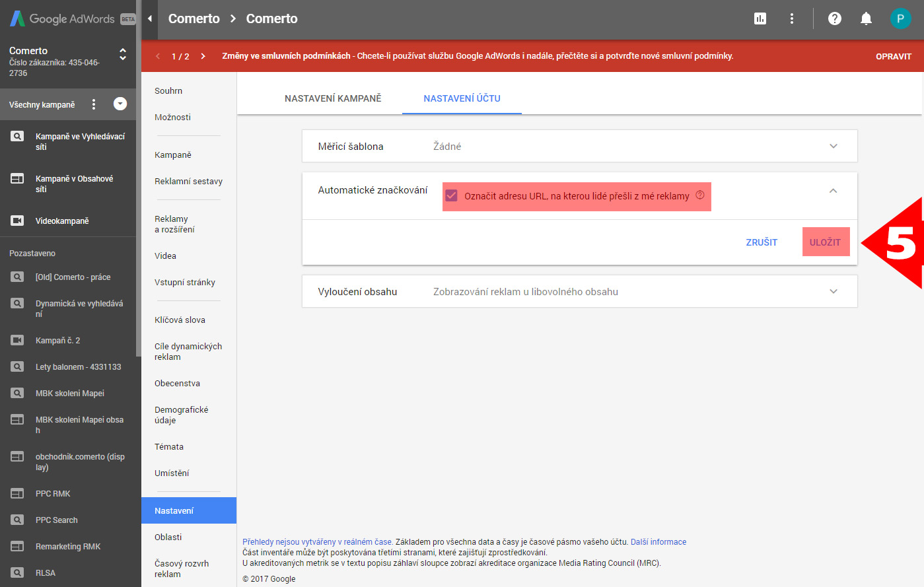924x587 pixels.
Task: Click ZRUŠIT to cancel changes
Action: [762, 242]
